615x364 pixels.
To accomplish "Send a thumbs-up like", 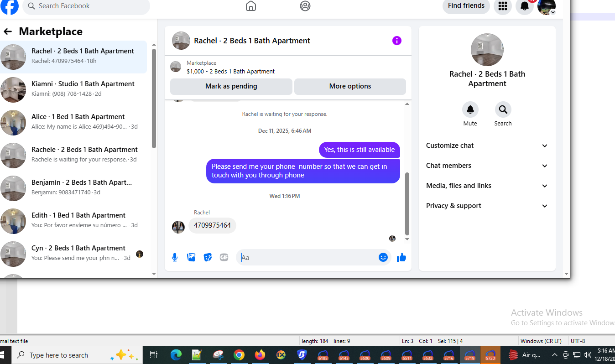I will [x=401, y=258].
